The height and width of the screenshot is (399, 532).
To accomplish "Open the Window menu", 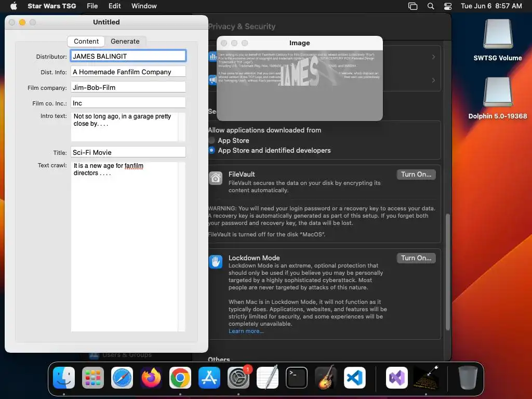I will click(144, 6).
